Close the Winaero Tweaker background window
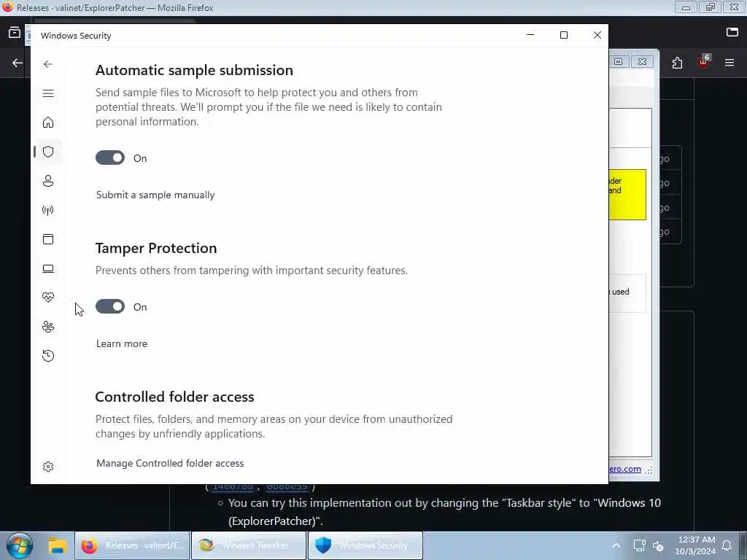Image resolution: width=747 pixels, height=560 pixels. tap(642, 61)
